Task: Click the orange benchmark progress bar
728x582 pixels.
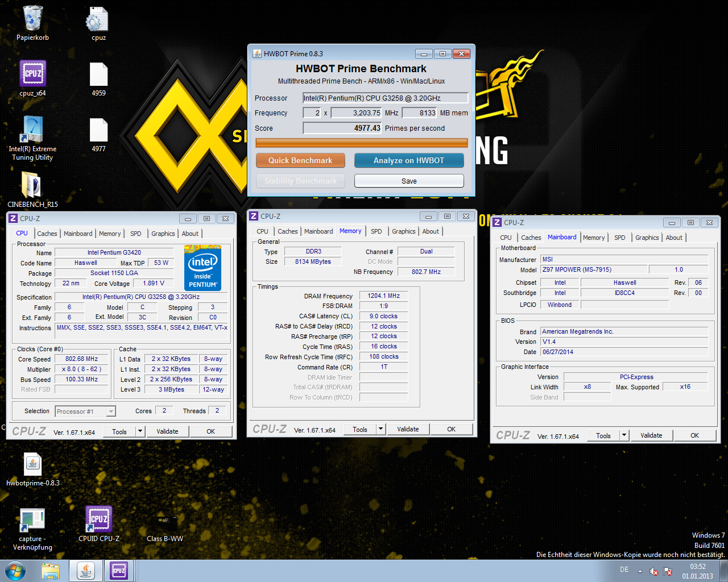Action: pyautogui.click(x=362, y=143)
